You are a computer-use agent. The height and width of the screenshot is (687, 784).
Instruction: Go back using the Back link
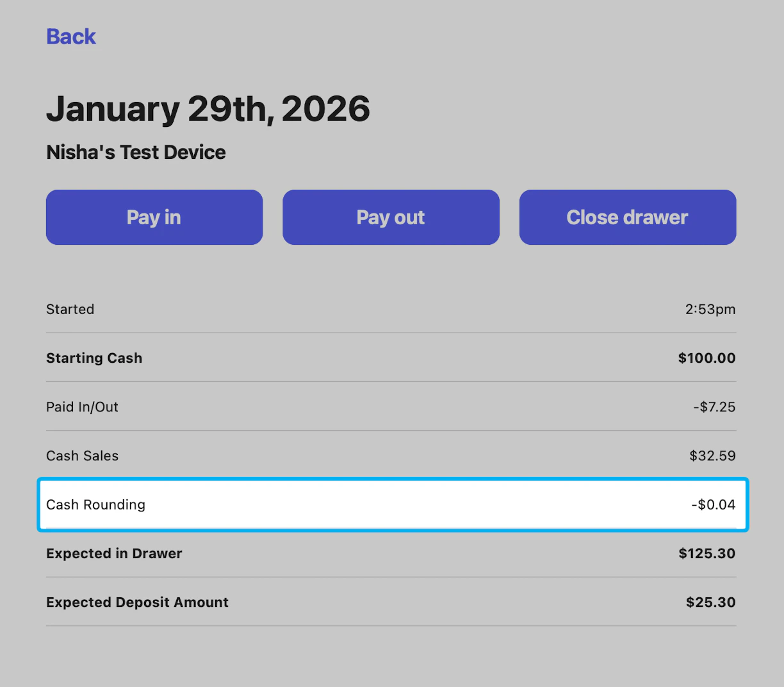pos(71,37)
